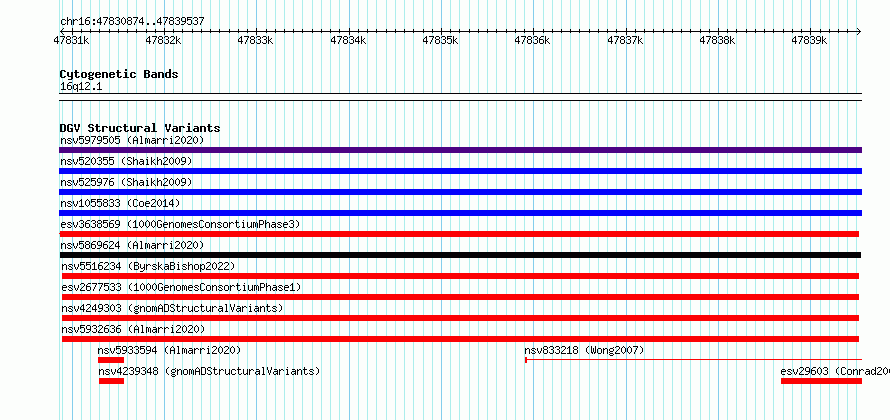890x420 pixels.
Task: Click the short red nsv4239348 bar
Action: click(111, 381)
